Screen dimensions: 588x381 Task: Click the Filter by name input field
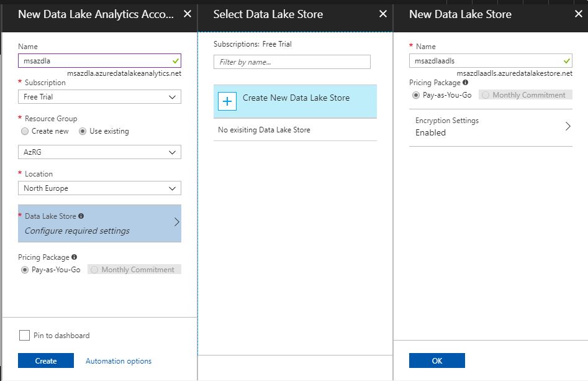[x=292, y=62]
